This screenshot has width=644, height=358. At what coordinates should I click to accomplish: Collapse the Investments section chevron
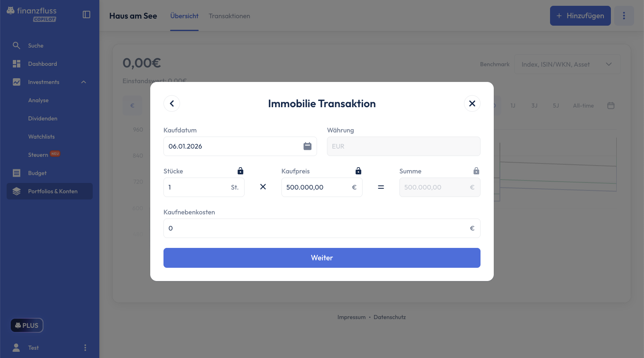click(x=84, y=82)
